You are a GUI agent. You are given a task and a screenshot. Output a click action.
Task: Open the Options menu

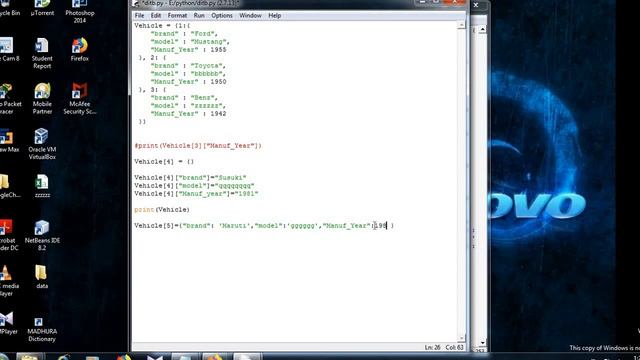pos(222,16)
